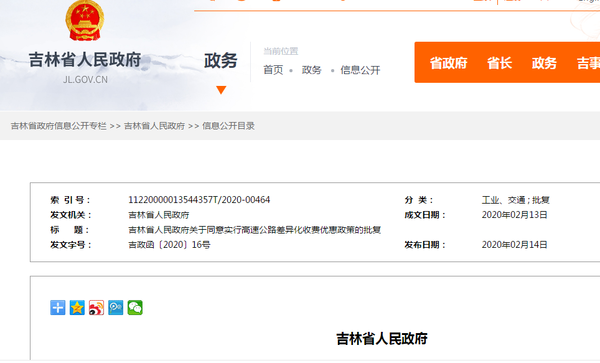
Task: Open the 吉事 tab at the bar's right end
Action: (x=588, y=63)
